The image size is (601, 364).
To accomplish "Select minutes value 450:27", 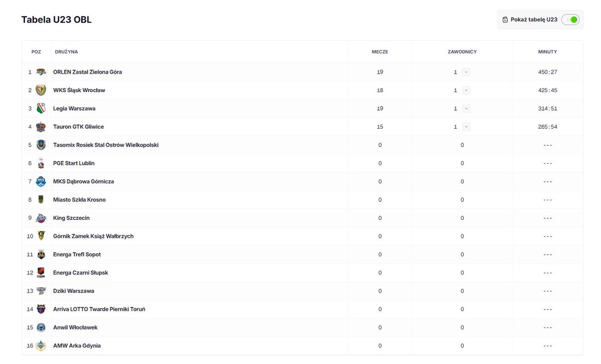I will point(547,72).
